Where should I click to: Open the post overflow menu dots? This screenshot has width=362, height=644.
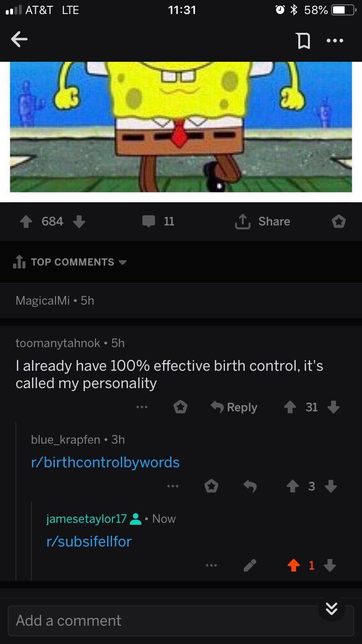pos(335,41)
